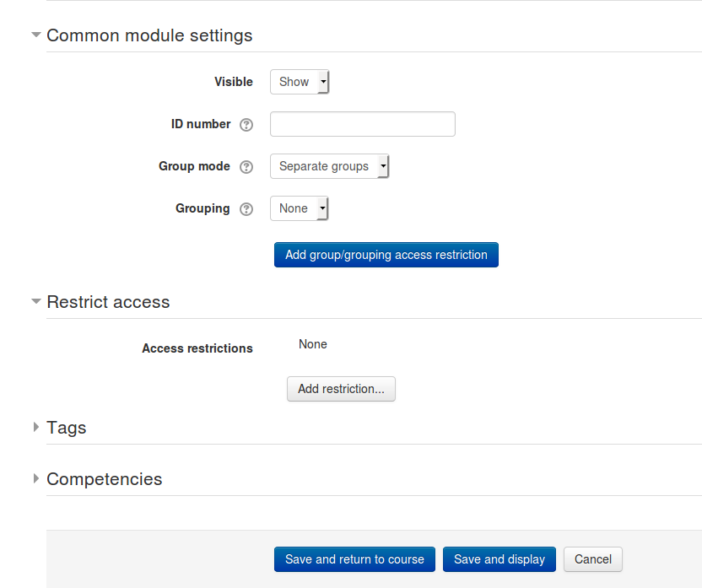The image size is (702, 588).
Task: Open the Visible dropdown showing Show
Action: point(300,82)
